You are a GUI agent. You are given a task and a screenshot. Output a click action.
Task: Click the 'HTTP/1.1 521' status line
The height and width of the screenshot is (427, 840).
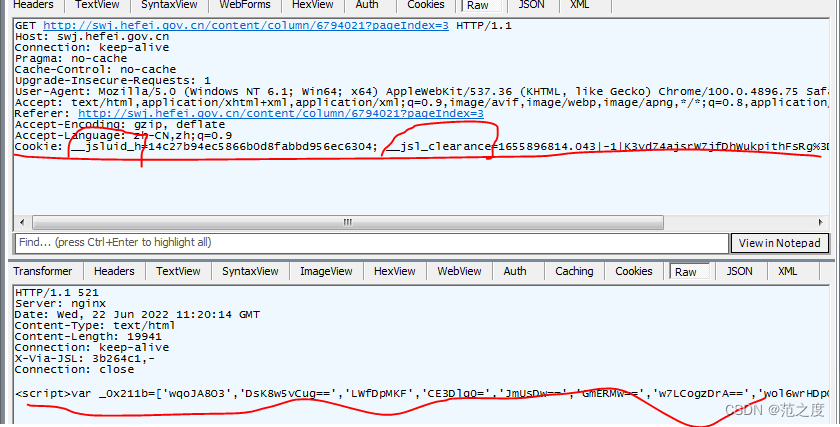(57, 293)
